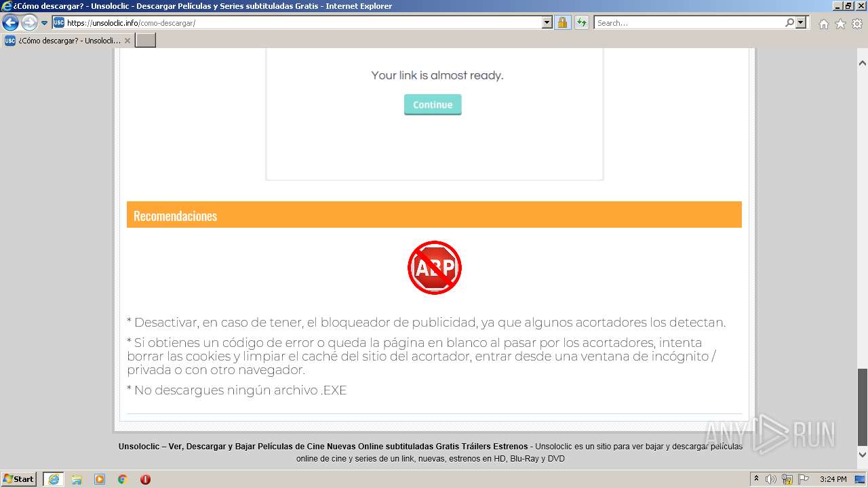Minimize the Internet Explorer window
This screenshot has width=868, height=488.
(836, 6)
